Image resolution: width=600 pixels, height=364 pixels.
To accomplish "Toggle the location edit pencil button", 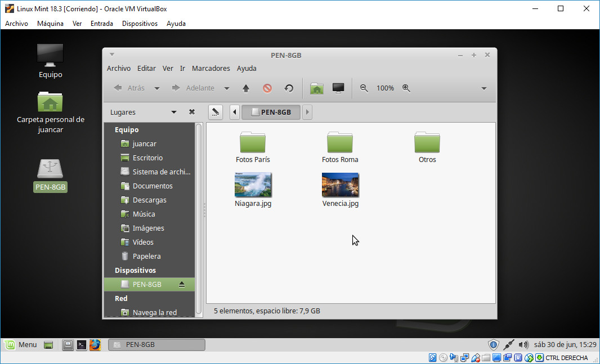I will (215, 112).
